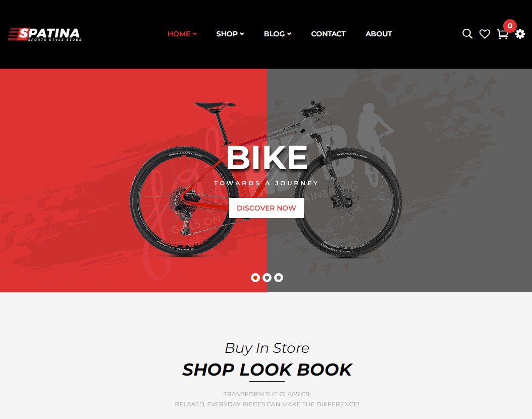Select the third slider dot
Screen dimensions: 532x419
coord(279,278)
